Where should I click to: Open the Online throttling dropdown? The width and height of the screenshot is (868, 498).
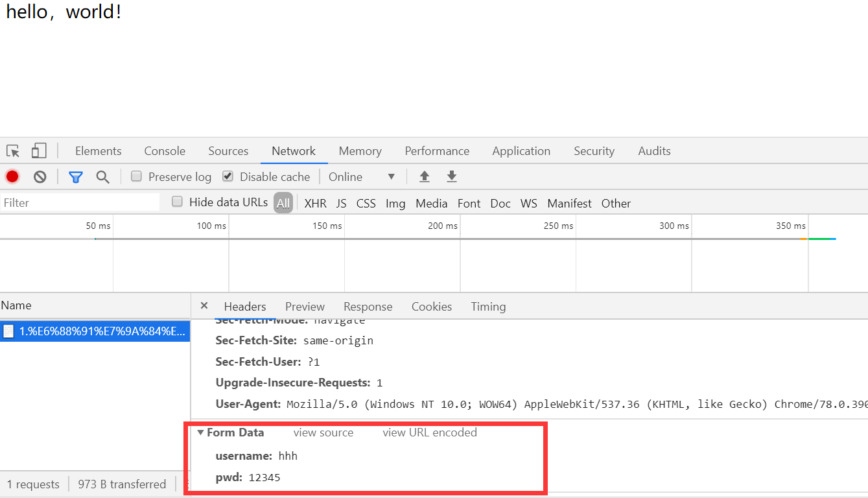pyautogui.click(x=362, y=177)
